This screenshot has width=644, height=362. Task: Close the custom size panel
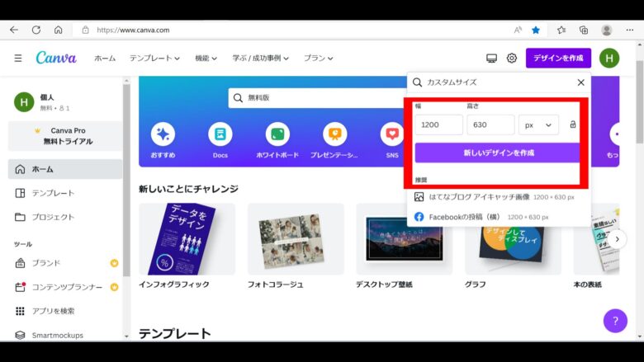point(580,82)
